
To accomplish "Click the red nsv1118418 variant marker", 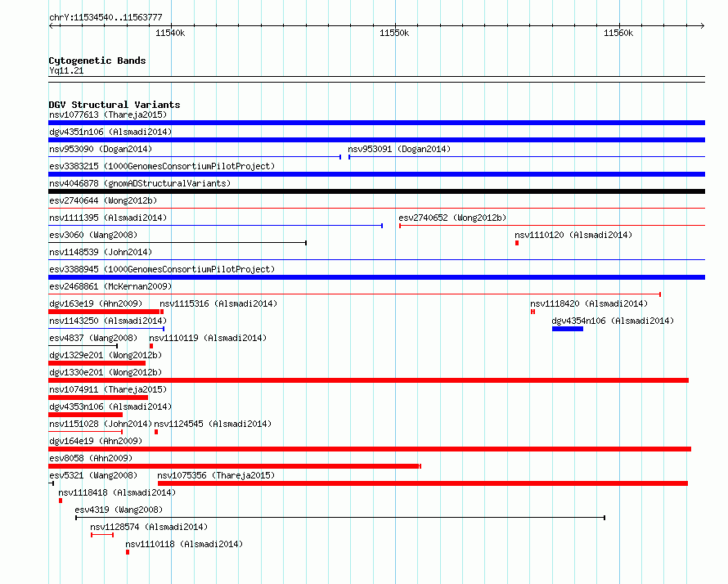I will [x=61, y=501].
